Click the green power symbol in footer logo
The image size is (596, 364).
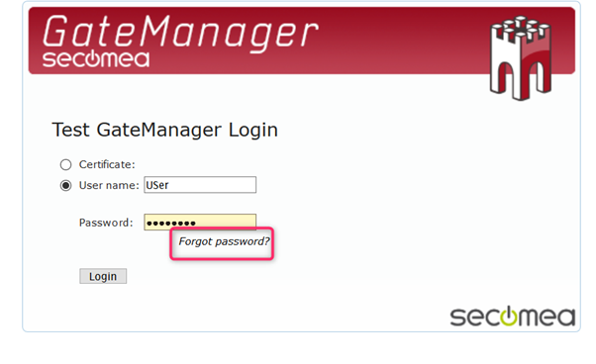point(509,316)
